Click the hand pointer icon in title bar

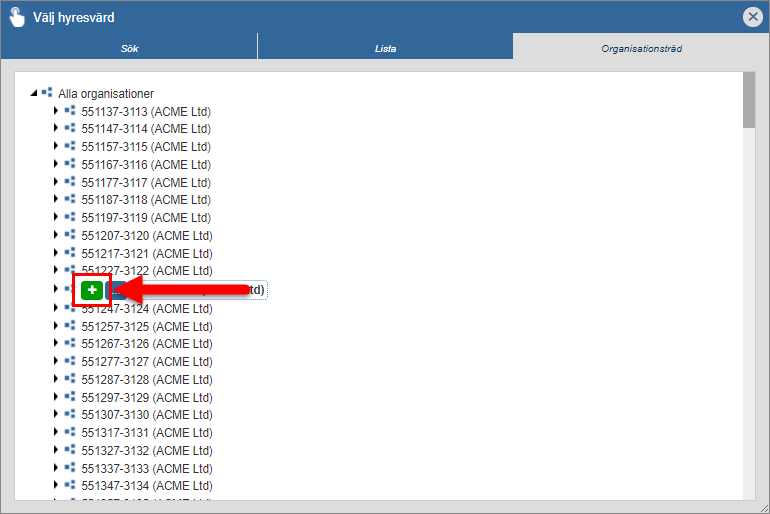17,16
